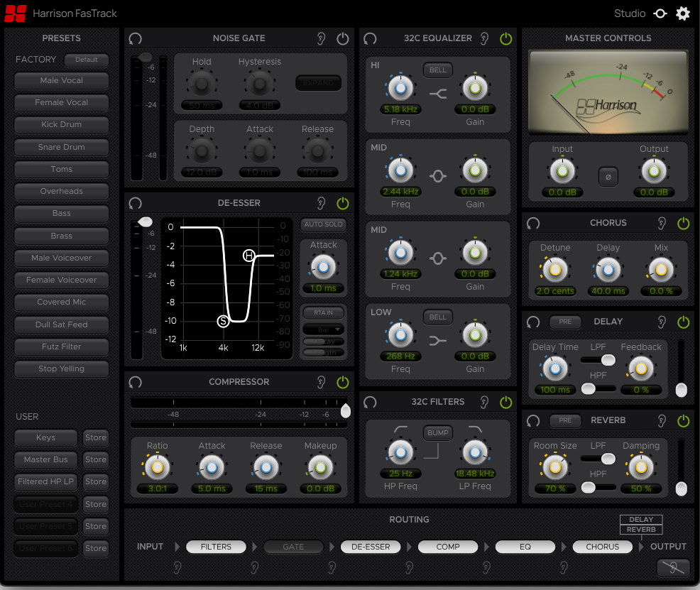The height and width of the screenshot is (590, 700).
Task: Select the COMP block in the routing chain
Action: tap(448, 547)
